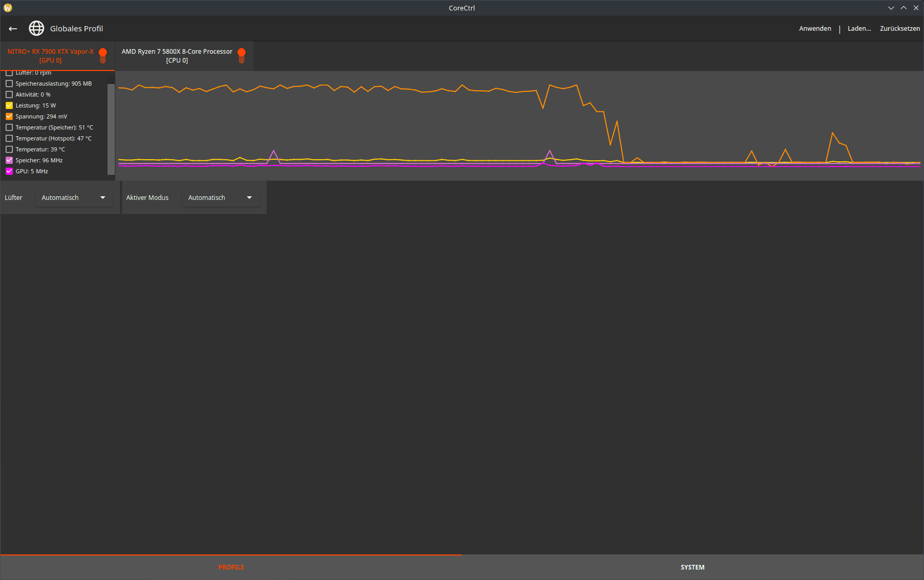Screen dimensions: 924x580
Task: Select NITRO+ RX 7900 XTX GPU tab
Action: click(57, 56)
